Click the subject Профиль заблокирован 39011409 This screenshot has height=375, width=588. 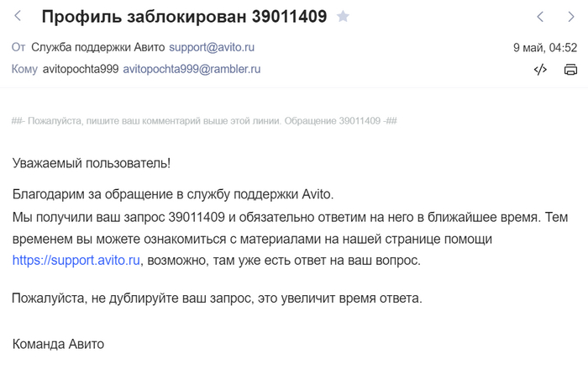184,17
